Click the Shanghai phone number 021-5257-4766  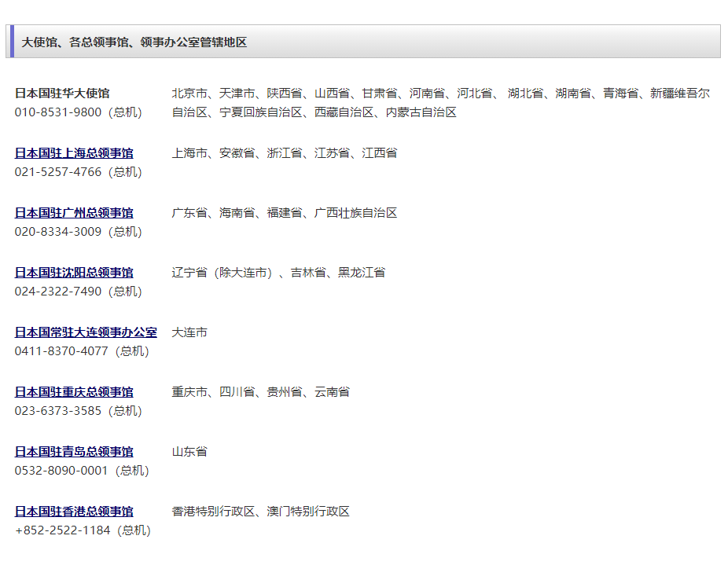[58, 172]
